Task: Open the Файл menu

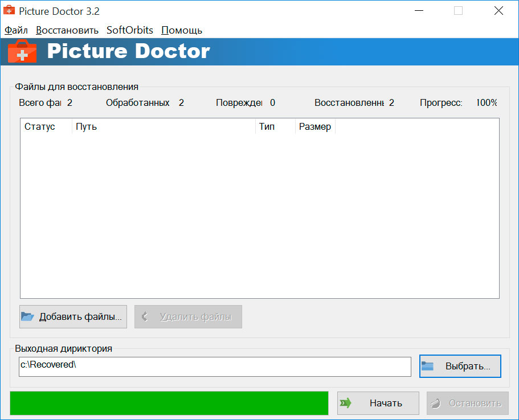Action: point(16,30)
